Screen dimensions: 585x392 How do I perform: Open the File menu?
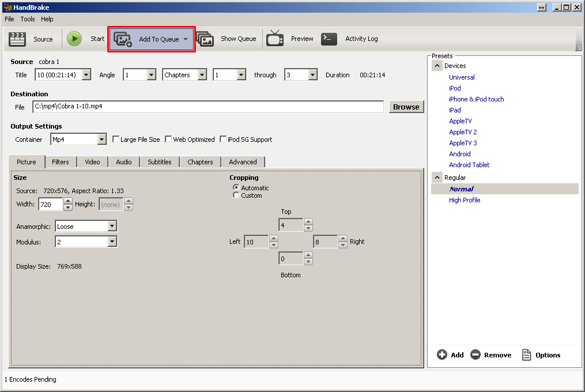point(9,19)
